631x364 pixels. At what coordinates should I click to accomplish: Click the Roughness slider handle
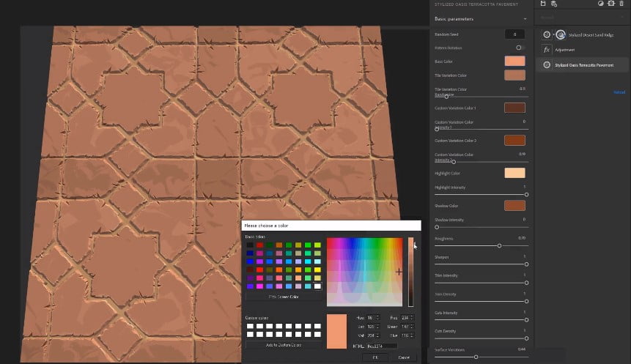click(x=500, y=245)
